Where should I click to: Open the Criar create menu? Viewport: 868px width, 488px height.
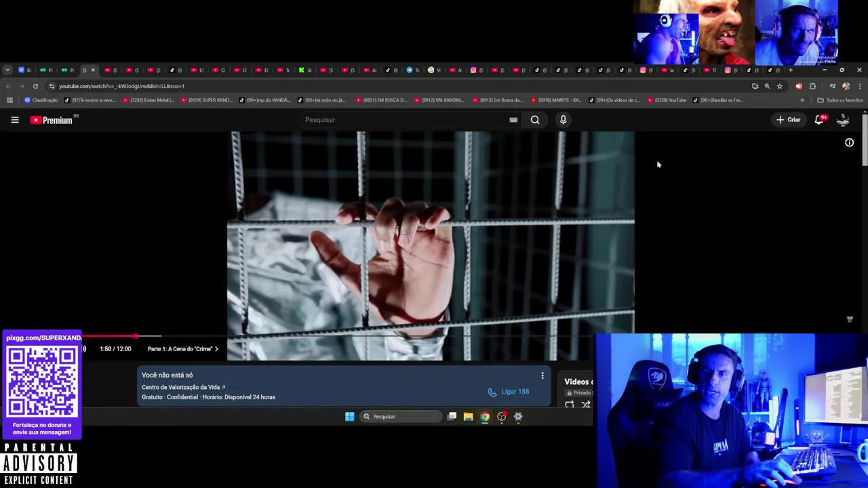[x=789, y=120]
